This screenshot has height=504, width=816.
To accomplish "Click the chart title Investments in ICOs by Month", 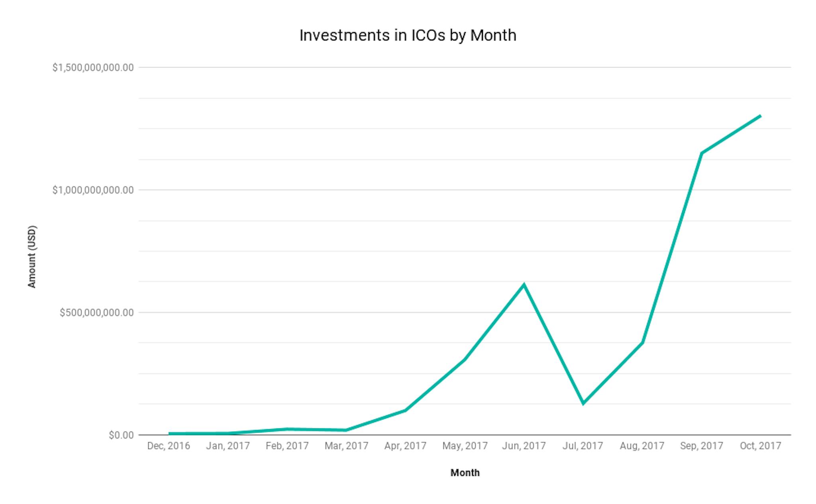I will click(408, 35).
